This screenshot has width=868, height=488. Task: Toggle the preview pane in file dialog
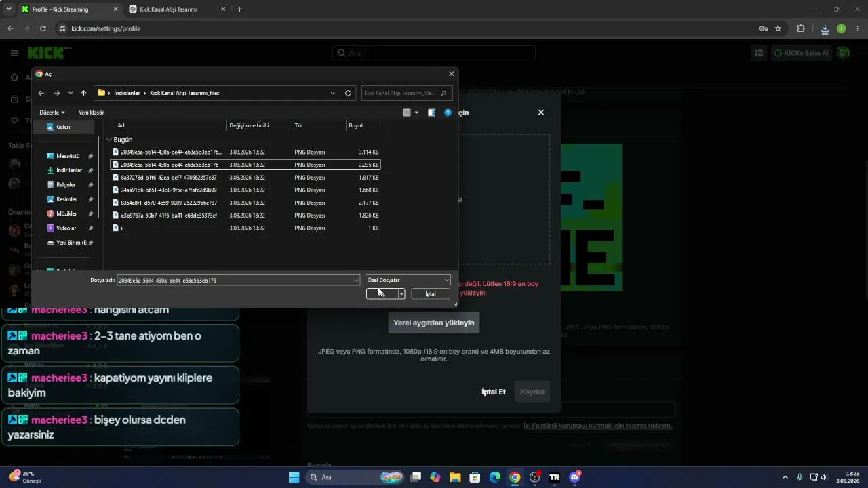[x=431, y=113]
